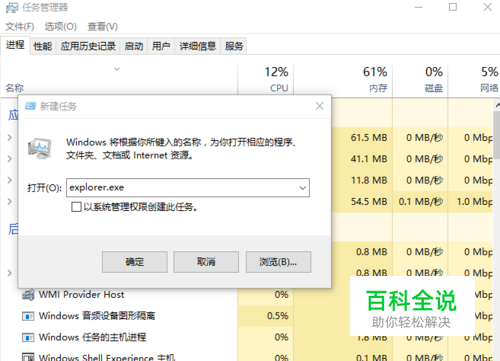Click the computer icon in New Task dialog

pos(40,148)
